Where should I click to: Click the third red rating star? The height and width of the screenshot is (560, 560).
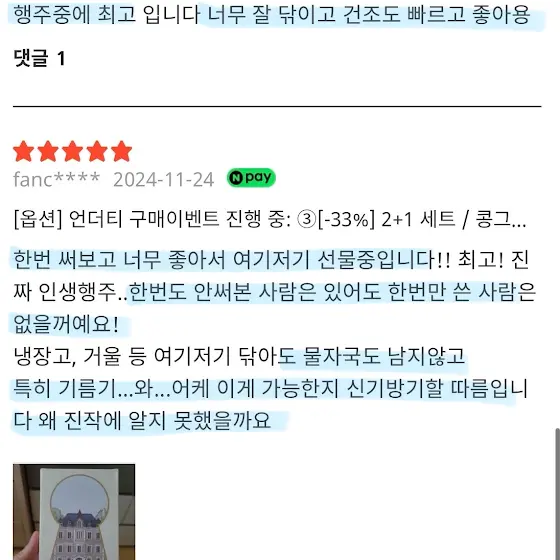72,151
